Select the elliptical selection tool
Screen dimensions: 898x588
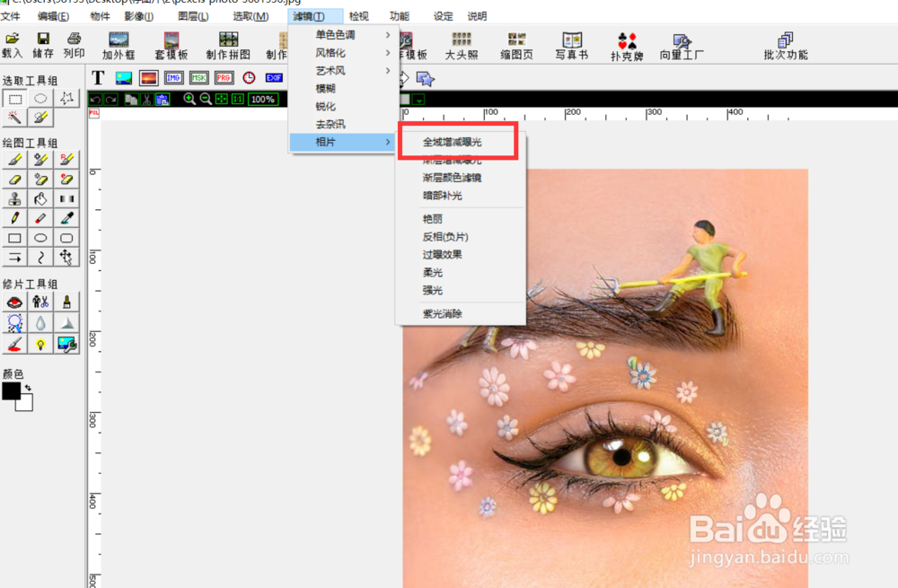(x=40, y=99)
